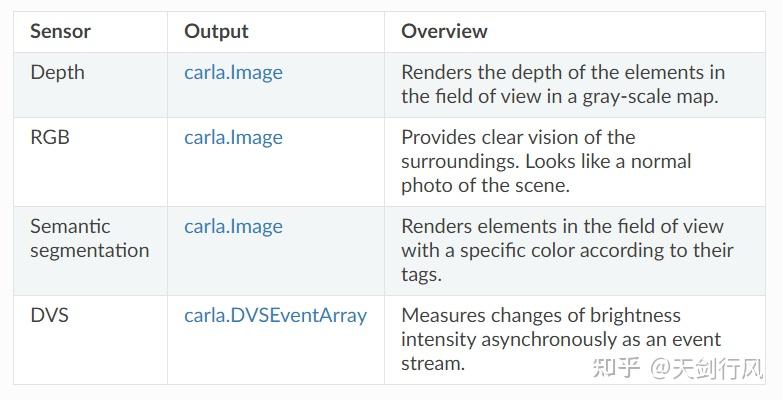The width and height of the screenshot is (783, 400).
Task: Click the Overview column header
Action: pos(444,31)
